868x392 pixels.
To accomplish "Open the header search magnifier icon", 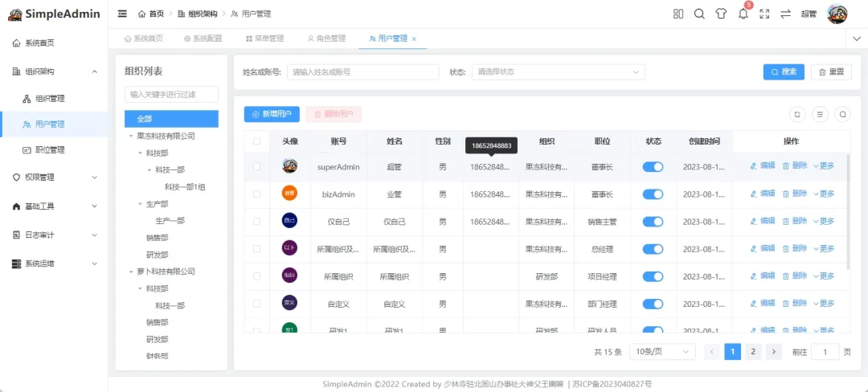I will (x=699, y=14).
